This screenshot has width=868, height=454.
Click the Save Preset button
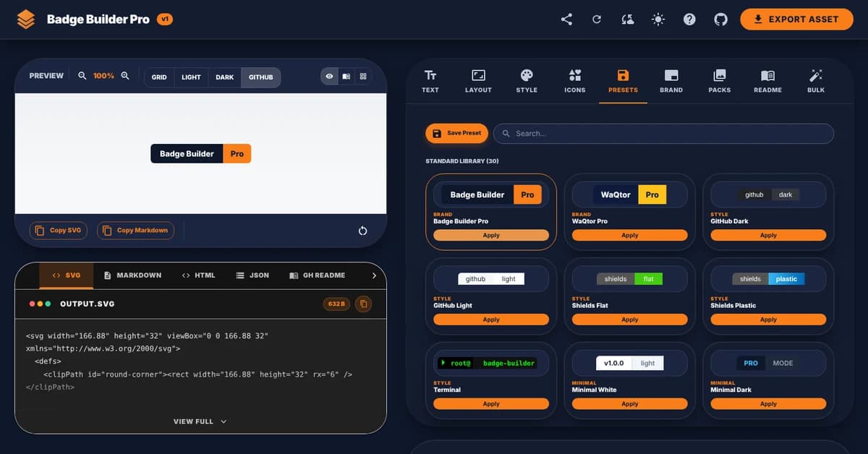456,133
